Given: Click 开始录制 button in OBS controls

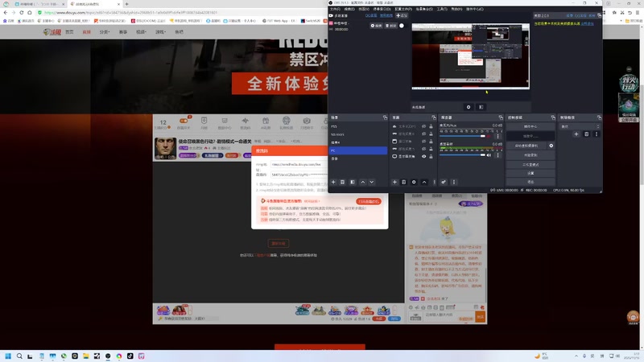Looking at the screenshot, I should click(x=530, y=155).
